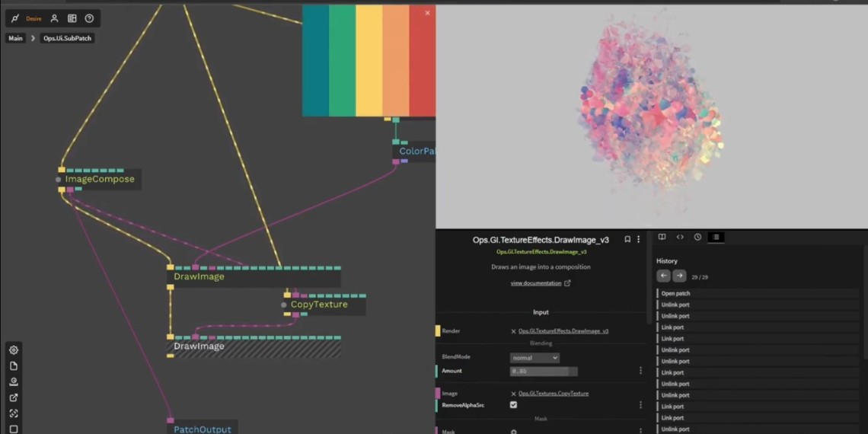Toggle the RemoveAlphaSrc checkbox
This screenshot has width=868, height=434.
[x=513, y=405]
